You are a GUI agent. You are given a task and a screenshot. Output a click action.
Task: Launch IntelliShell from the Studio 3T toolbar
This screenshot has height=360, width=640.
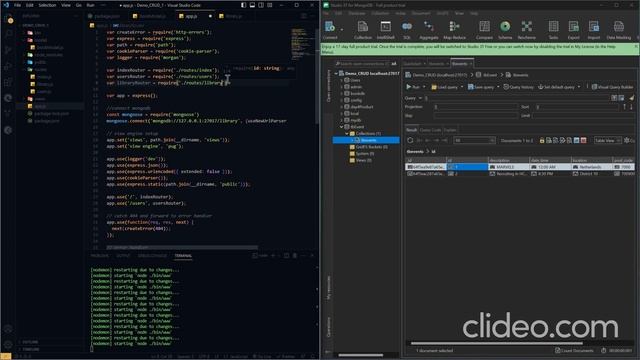coord(385,27)
